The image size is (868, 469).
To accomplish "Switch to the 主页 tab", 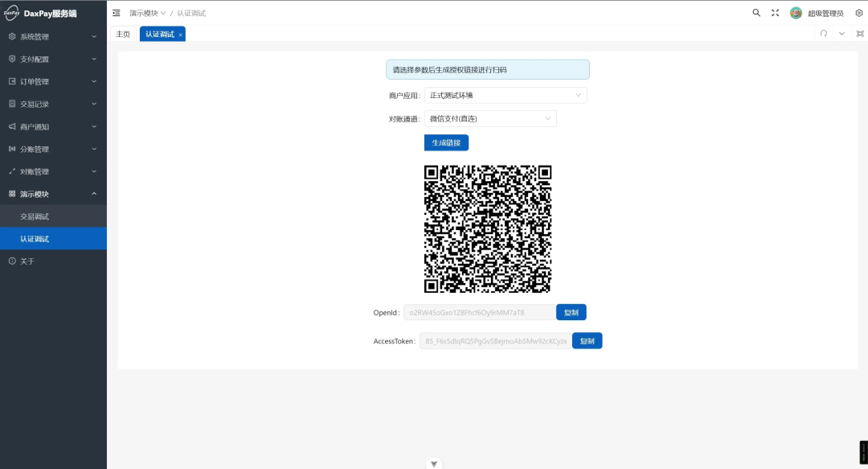I will click(123, 34).
